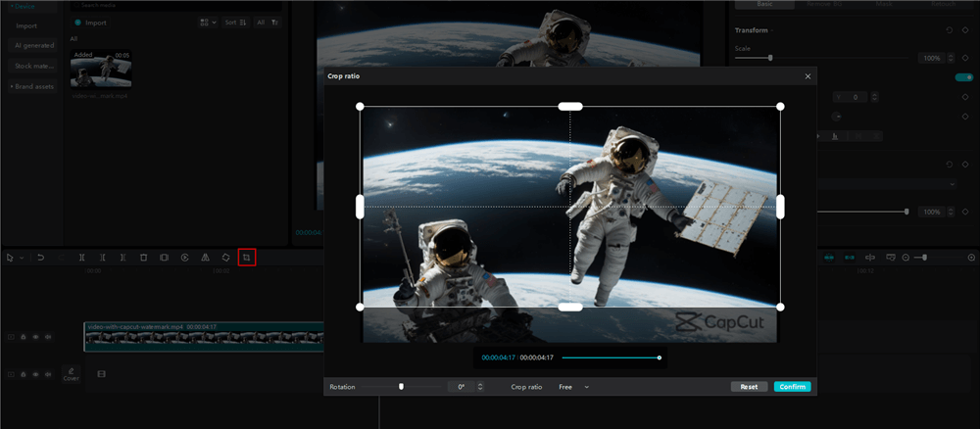Click the freeze frame icon beside trash
This screenshot has height=429, width=980.
click(x=164, y=258)
